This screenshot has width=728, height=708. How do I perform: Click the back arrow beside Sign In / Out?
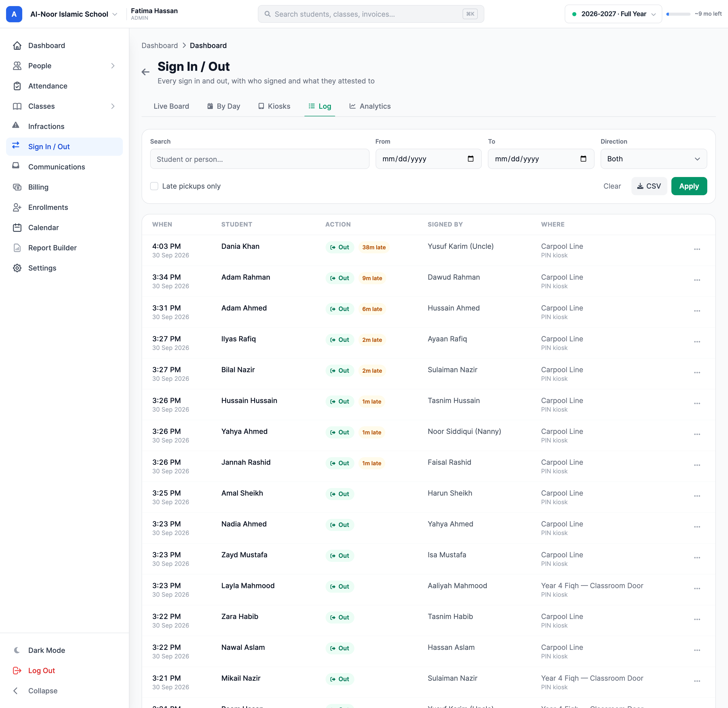pyautogui.click(x=145, y=72)
